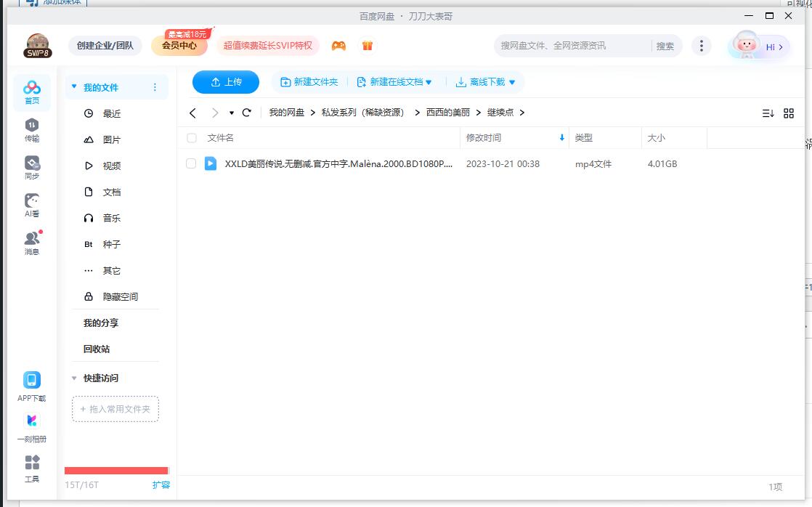Image resolution: width=812 pixels, height=507 pixels.
Task: Click the game controller icon in top toolbar
Action: (338, 45)
